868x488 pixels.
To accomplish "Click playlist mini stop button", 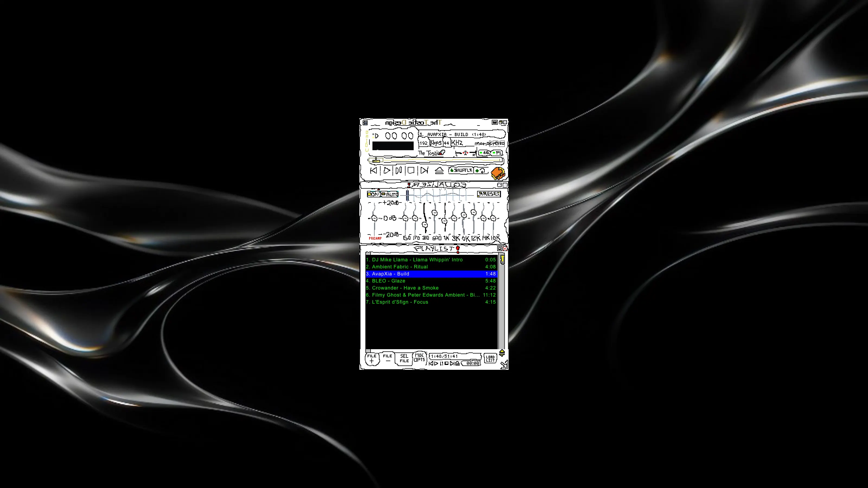I will click(446, 363).
